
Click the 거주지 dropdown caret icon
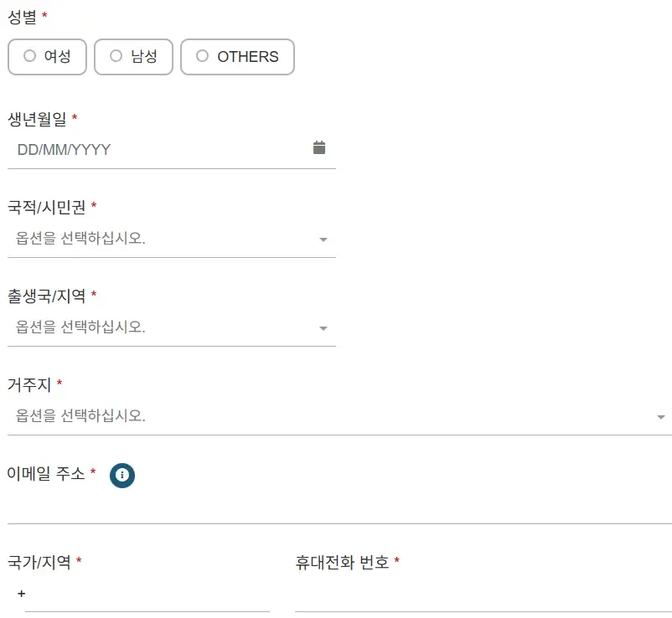[x=660, y=415]
